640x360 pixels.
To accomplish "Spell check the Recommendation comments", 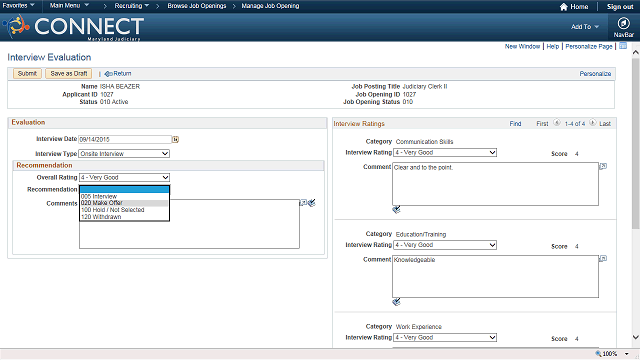I will (x=312, y=203).
